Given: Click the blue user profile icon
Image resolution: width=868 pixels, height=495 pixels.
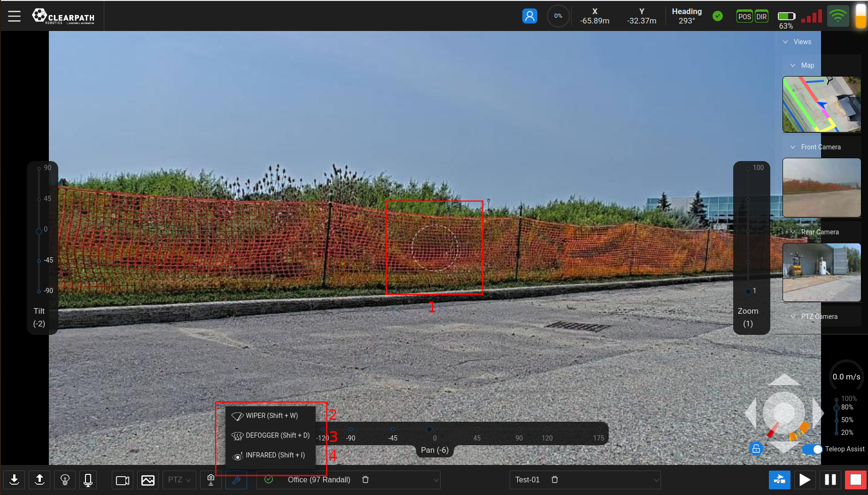Looking at the screenshot, I should [529, 16].
